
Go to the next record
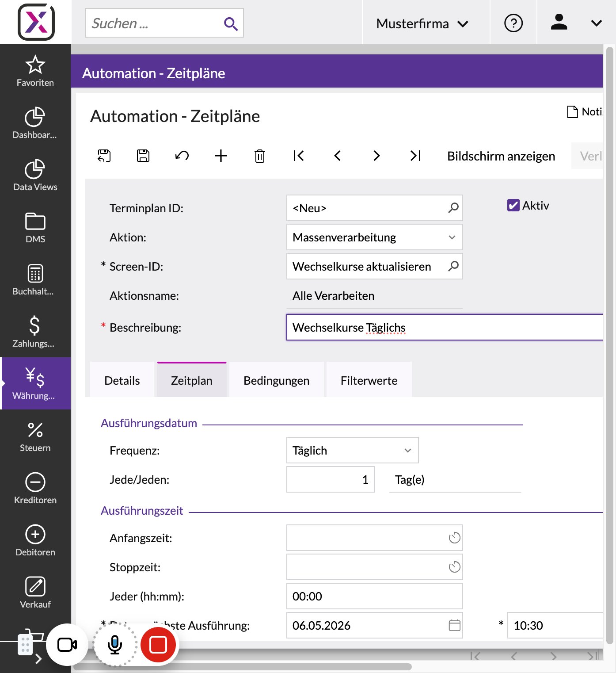376,156
